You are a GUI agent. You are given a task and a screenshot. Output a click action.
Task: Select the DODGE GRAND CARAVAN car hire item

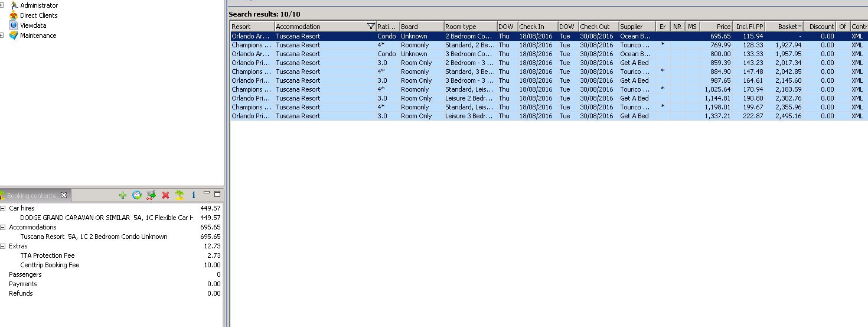(106, 218)
